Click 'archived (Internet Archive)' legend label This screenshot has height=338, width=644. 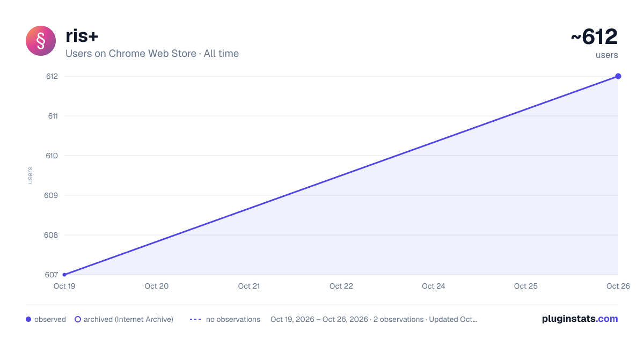pos(129,319)
